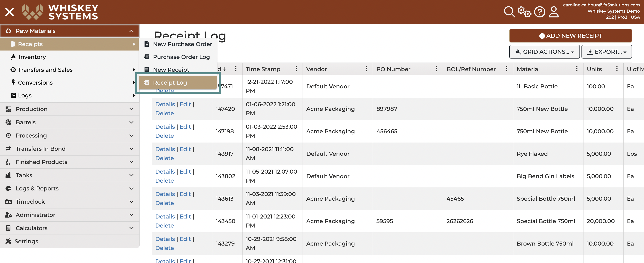Click the Timeclock icon
644x263 pixels.
(8, 201)
